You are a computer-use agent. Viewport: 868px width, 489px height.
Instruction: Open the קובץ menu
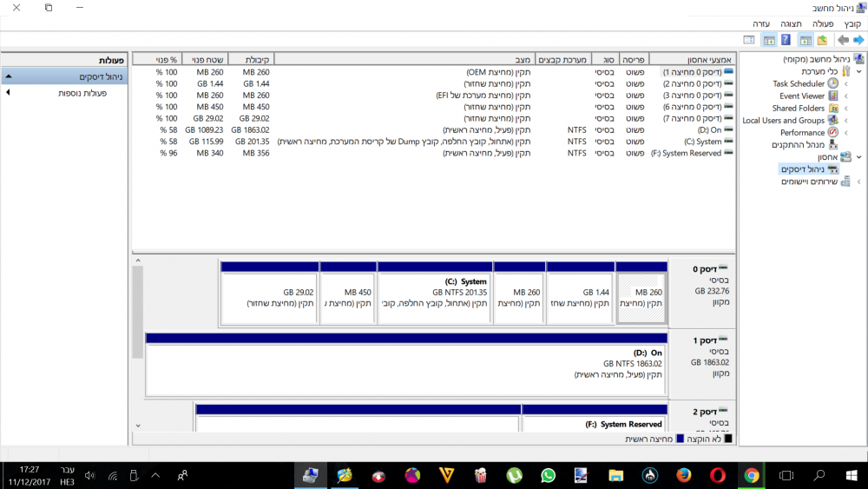(852, 23)
